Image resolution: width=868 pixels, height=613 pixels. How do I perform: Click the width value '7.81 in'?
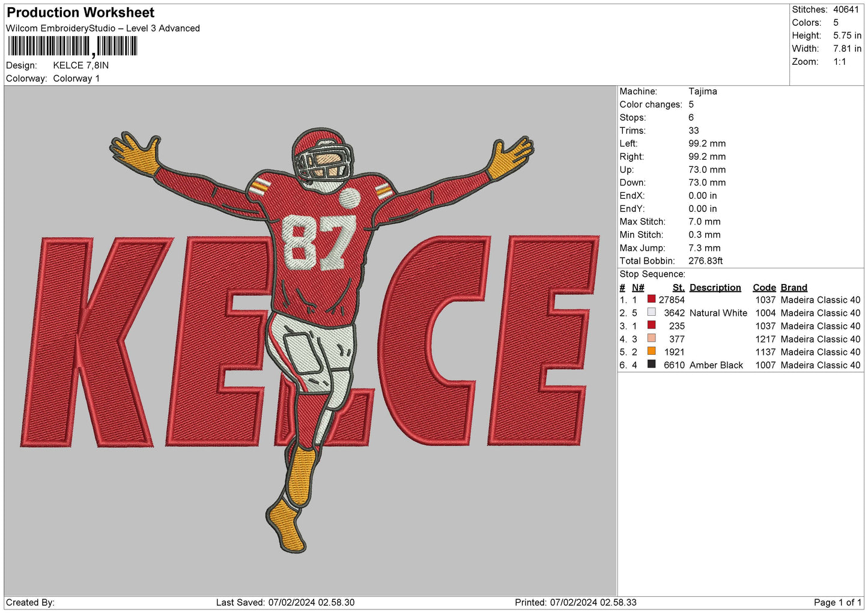coord(847,49)
